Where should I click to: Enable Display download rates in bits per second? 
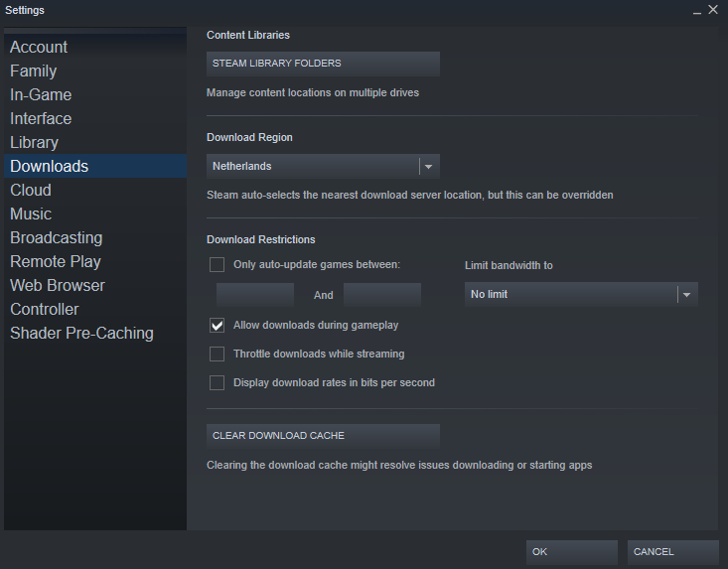217,383
